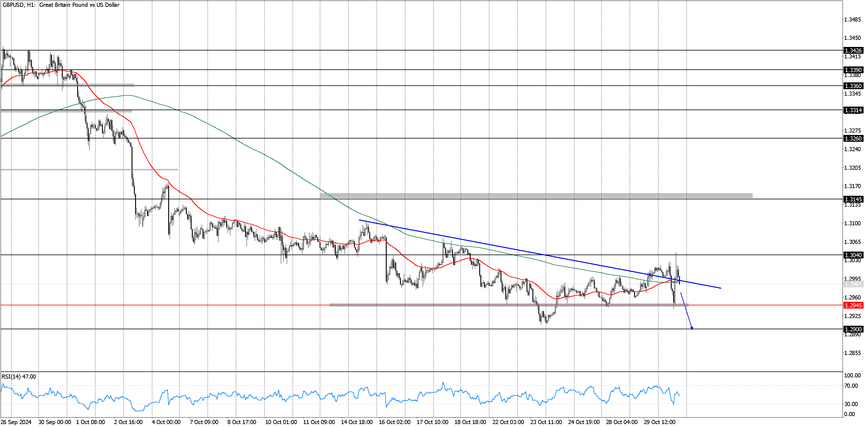Click the 26 Sep 2024 date label
The height and width of the screenshot is (427, 868).
(x=16, y=422)
